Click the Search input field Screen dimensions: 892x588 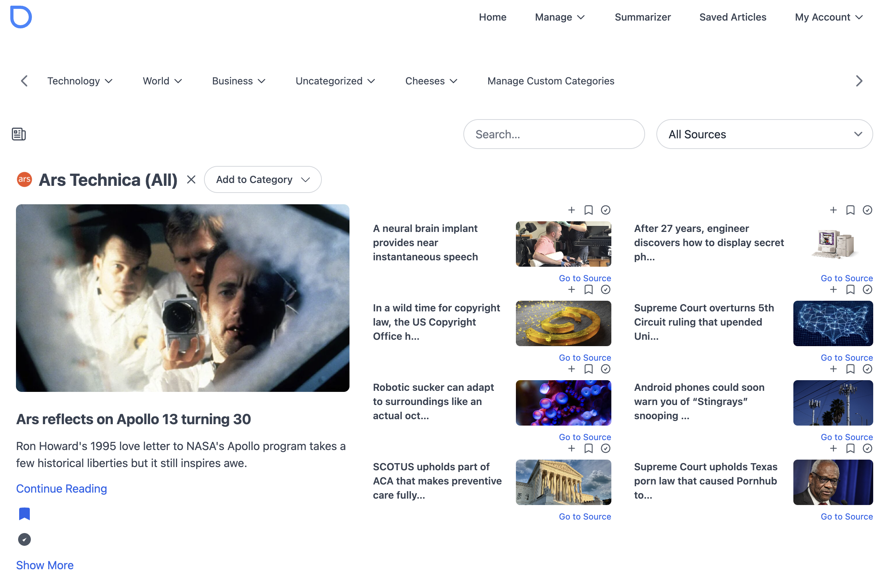[554, 134]
